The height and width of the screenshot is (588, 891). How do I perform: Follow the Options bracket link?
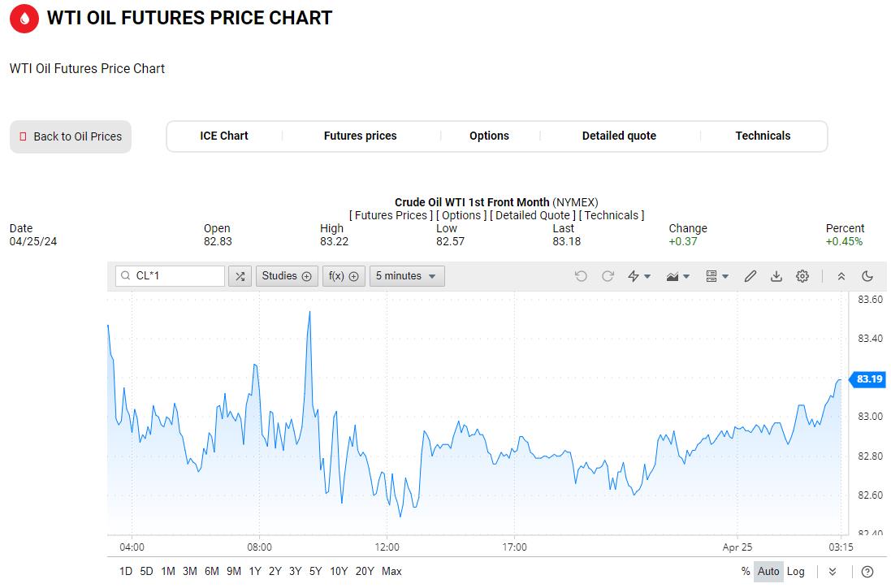461,215
